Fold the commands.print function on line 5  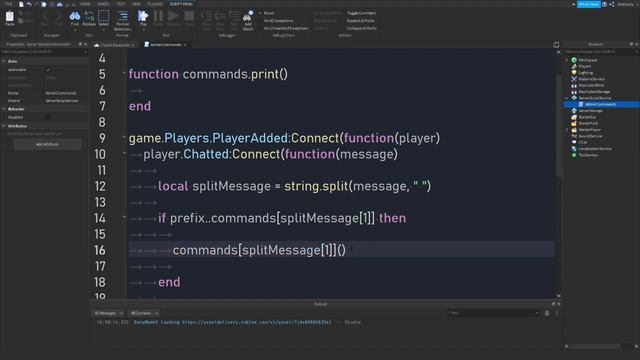point(124,73)
